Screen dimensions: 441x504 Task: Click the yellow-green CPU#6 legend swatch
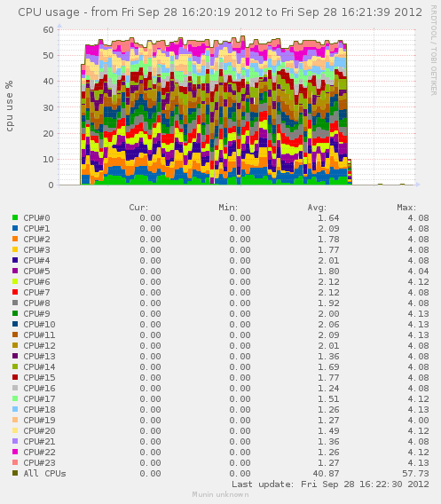tap(15, 281)
